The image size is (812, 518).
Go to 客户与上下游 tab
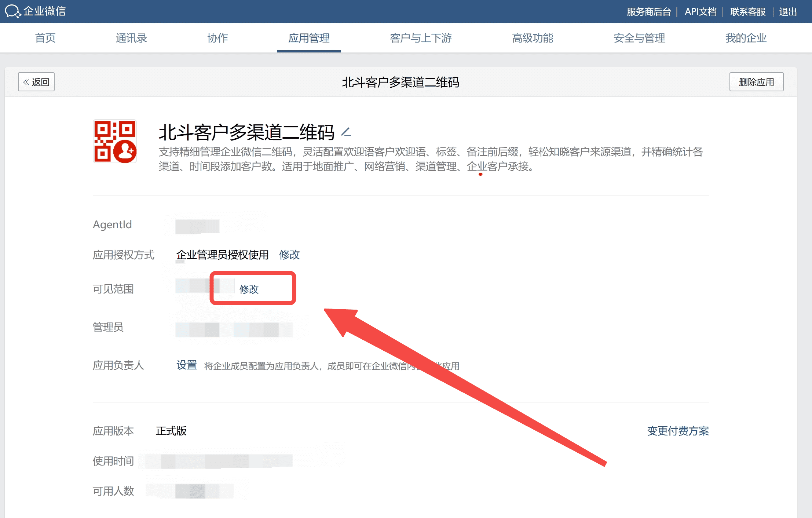click(x=421, y=38)
